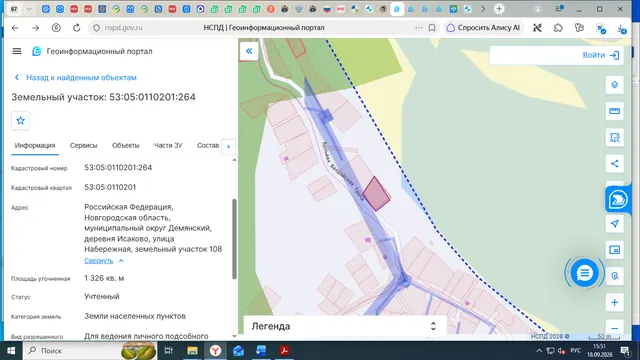This screenshot has width=640, height=360.
Task: Zoom out on the map
Action: coord(614,328)
